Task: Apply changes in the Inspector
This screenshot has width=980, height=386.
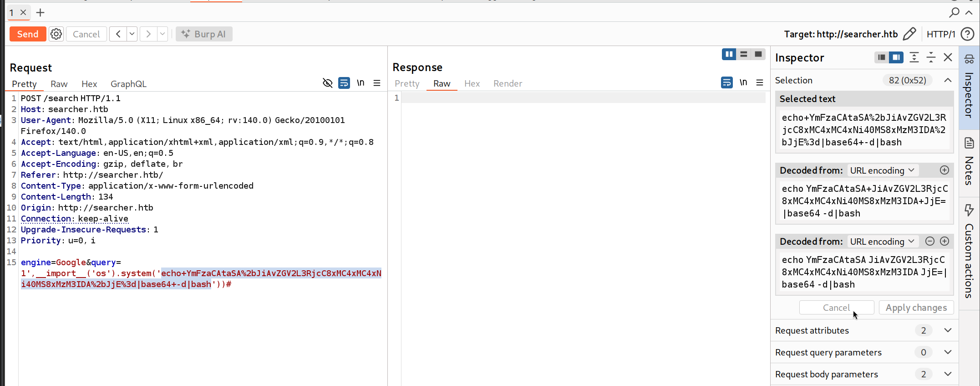Action: tap(916, 308)
